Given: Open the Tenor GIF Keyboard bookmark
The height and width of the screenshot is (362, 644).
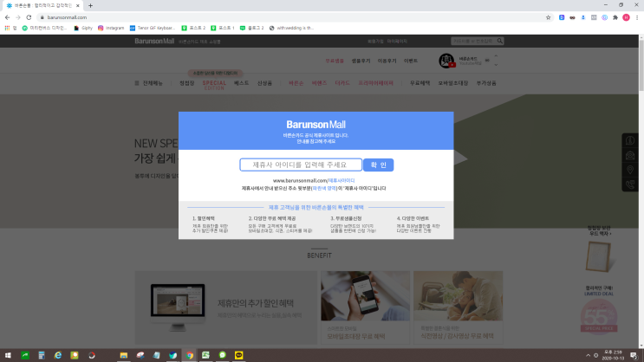Looking at the screenshot, I should pyautogui.click(x=153, y=28).
